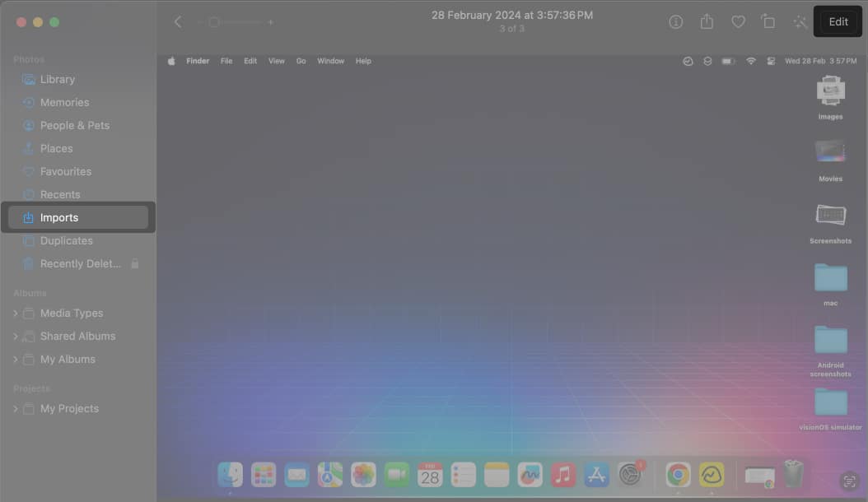
Task: Open Photos app from the Dock
Action: pos(363,475)
